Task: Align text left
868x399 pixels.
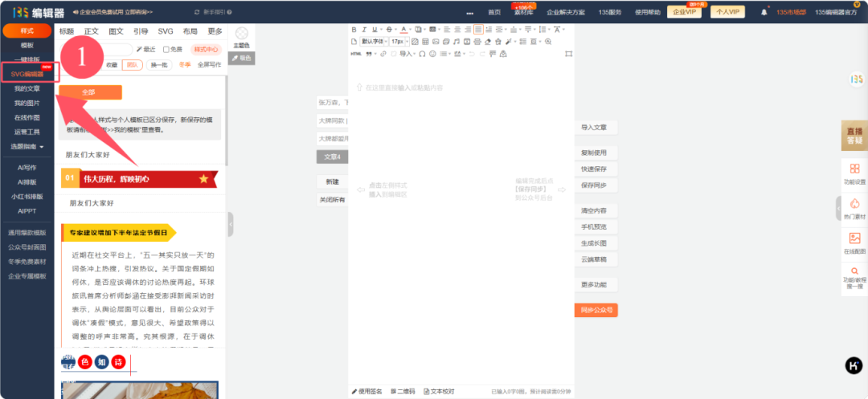Action: point(448,29)
